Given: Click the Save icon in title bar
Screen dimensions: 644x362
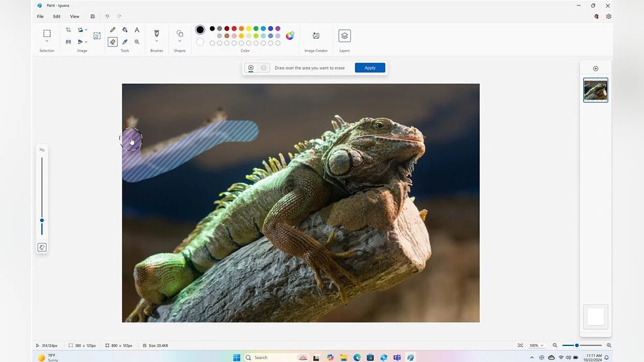Looking at the screenshot, I should (93, 17).
